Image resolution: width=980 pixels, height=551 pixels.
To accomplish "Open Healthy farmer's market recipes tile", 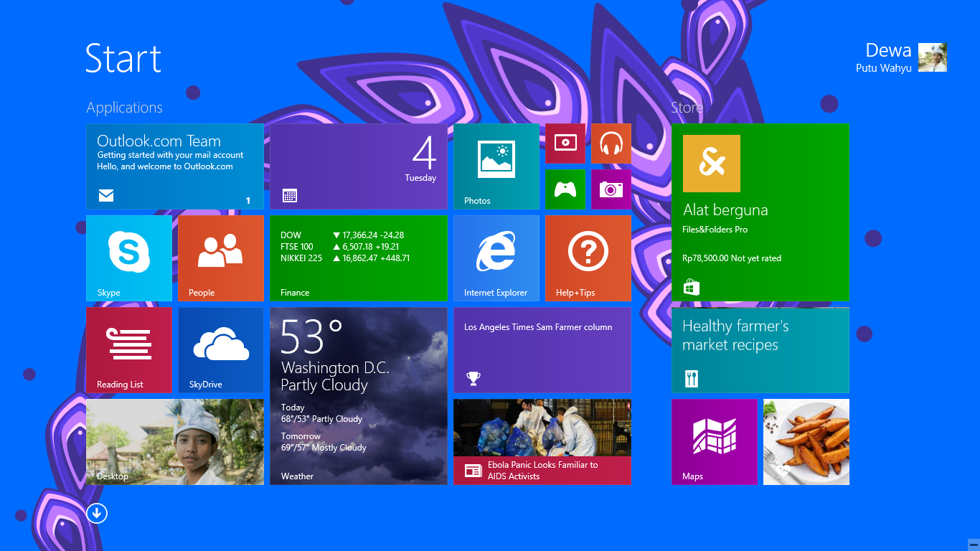I will 760,350.
